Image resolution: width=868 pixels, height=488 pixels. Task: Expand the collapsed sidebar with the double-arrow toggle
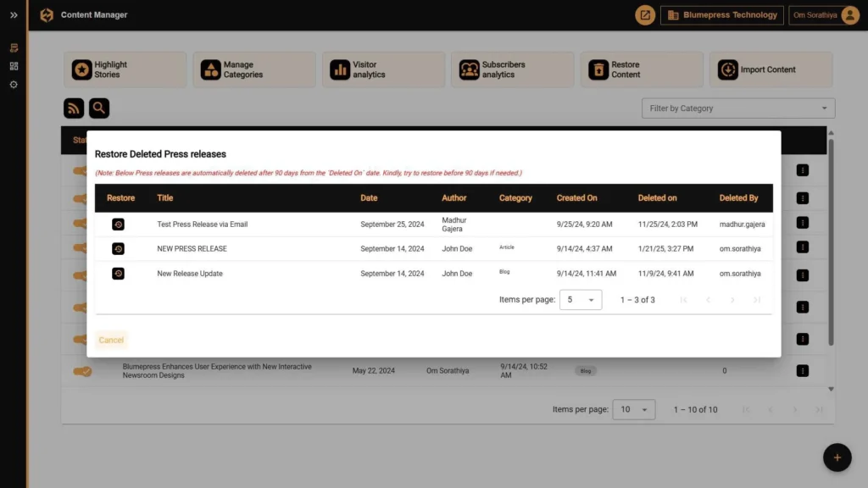pos(12,14)
